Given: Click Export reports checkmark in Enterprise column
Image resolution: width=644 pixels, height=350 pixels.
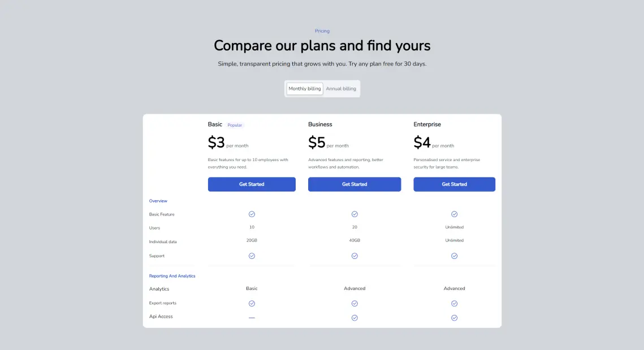Looking at the screenshot, I should tap(454, 303).
